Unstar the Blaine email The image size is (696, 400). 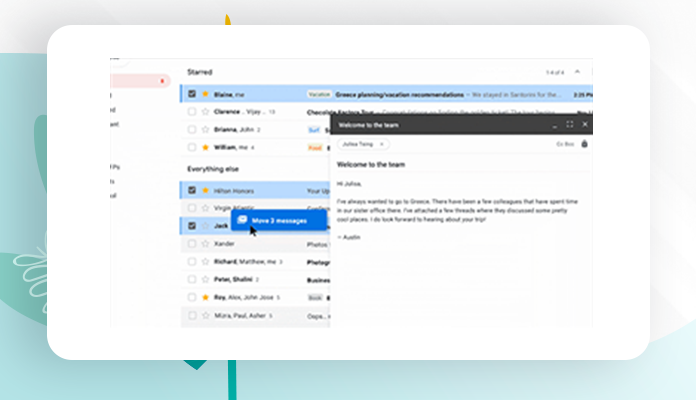pos(205,94)
